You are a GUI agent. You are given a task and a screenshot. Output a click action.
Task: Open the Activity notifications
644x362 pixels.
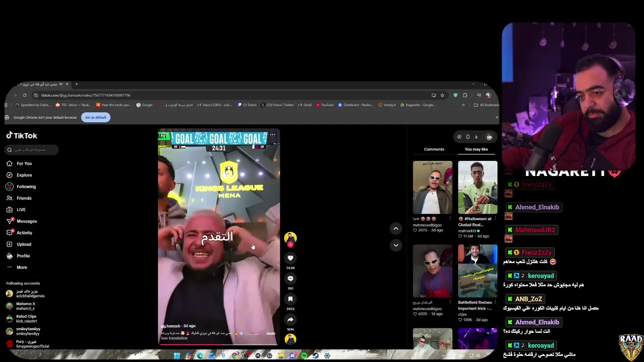[19, 233]
